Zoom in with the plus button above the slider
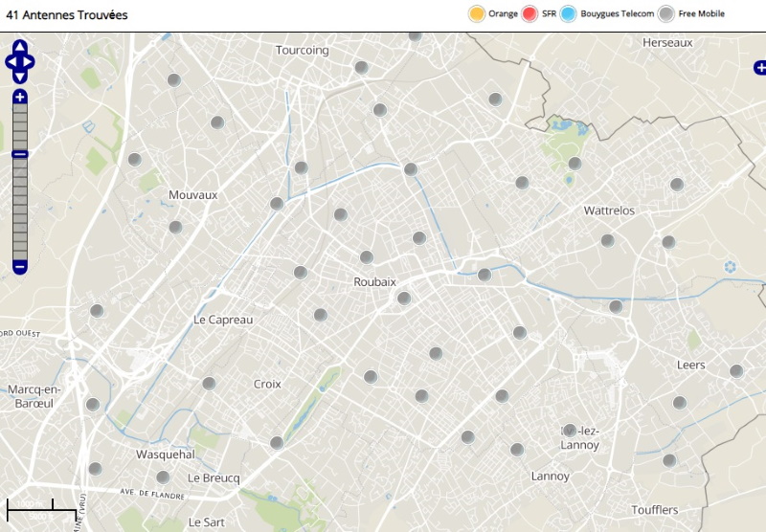This screenshot has width=766, height=532. coord(20,97)
